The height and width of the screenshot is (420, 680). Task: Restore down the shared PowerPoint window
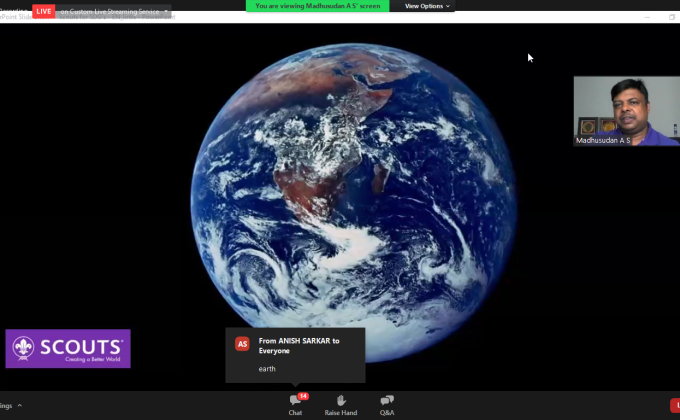[x=672, y=17]
